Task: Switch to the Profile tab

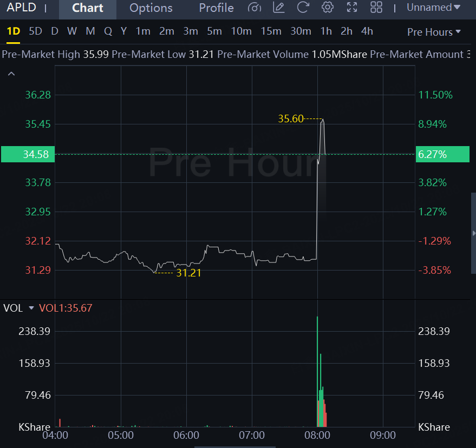Action: (x=216, y=8)
